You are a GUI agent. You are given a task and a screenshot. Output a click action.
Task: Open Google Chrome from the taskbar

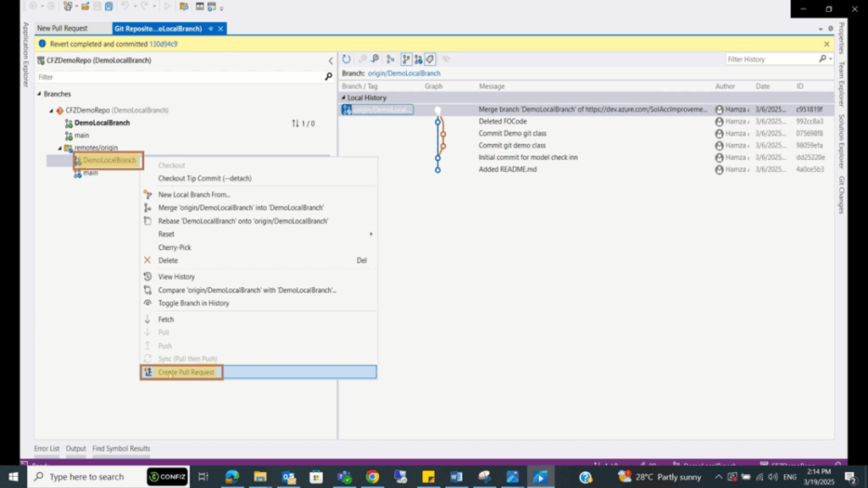tap(372, 476)
